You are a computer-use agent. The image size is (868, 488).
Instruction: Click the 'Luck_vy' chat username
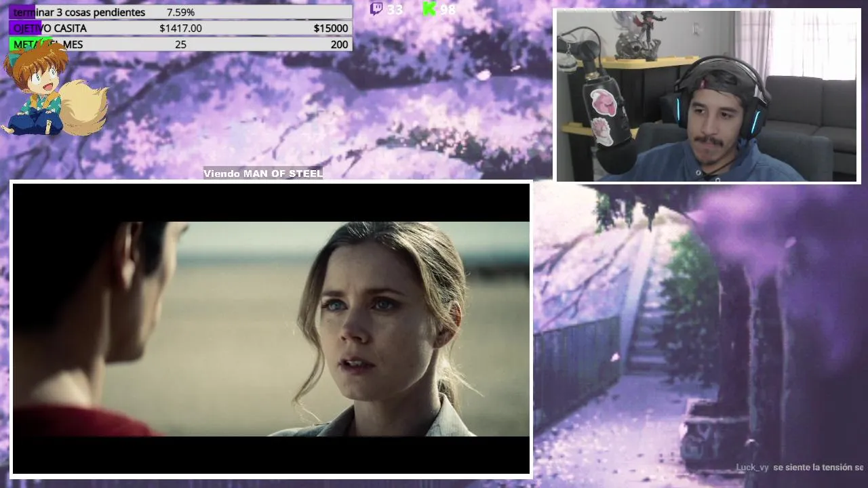coord(753,468)
